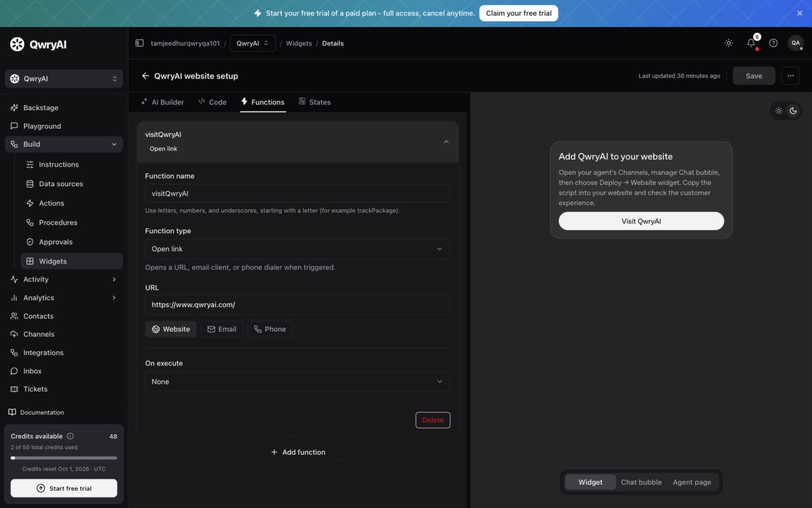Open Integrations in the sidebar
Screen dimensions: 812x508
64,353
